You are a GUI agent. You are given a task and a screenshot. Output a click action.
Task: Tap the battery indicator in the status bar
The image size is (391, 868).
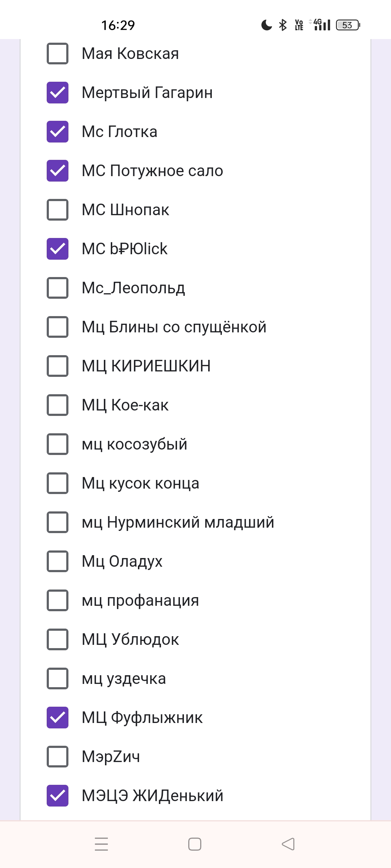(348, 25)
